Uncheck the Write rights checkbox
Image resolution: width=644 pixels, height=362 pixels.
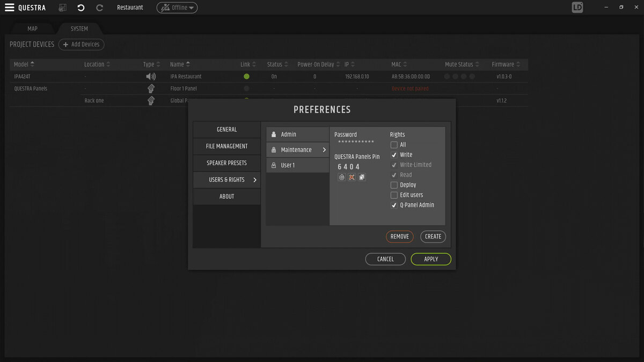pos(394,155)
